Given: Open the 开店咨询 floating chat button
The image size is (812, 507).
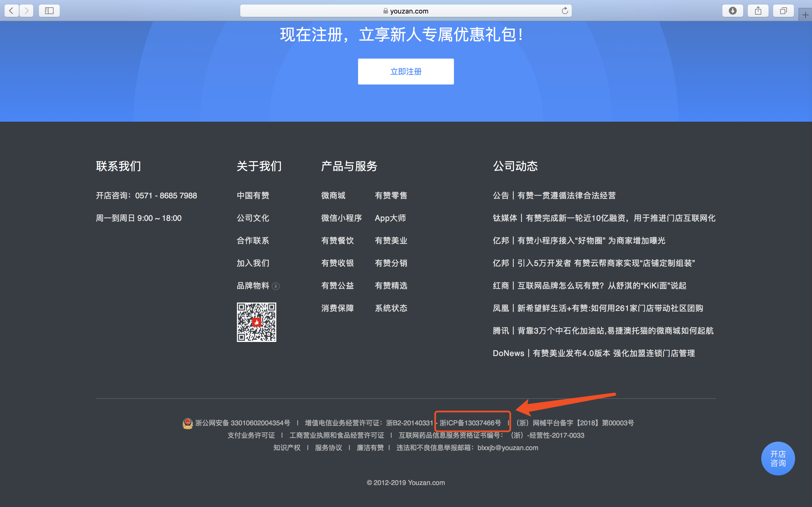Looking at the screenshot, I should (778, 458).
